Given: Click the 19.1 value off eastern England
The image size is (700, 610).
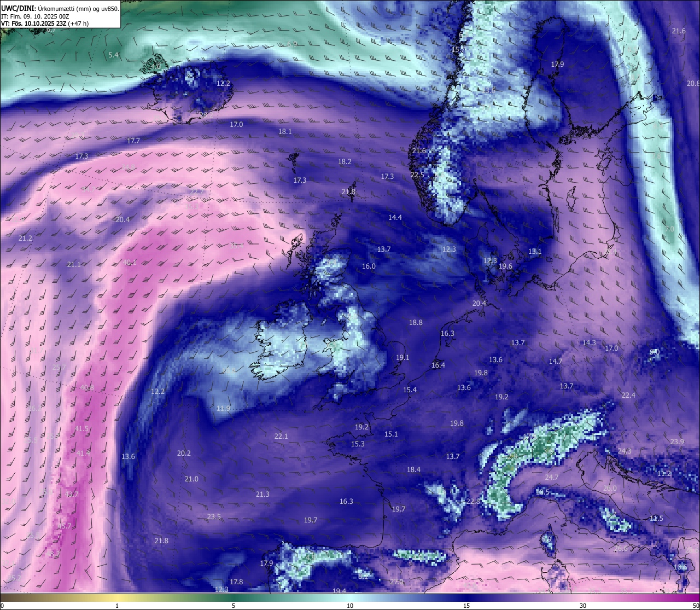Looking at the screenshot, I should (402, 357).
